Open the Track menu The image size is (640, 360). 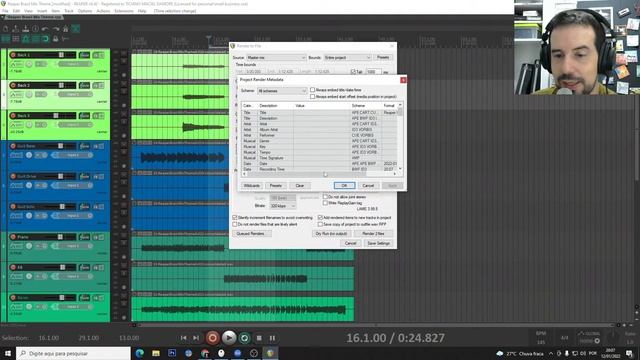point(69,11)
